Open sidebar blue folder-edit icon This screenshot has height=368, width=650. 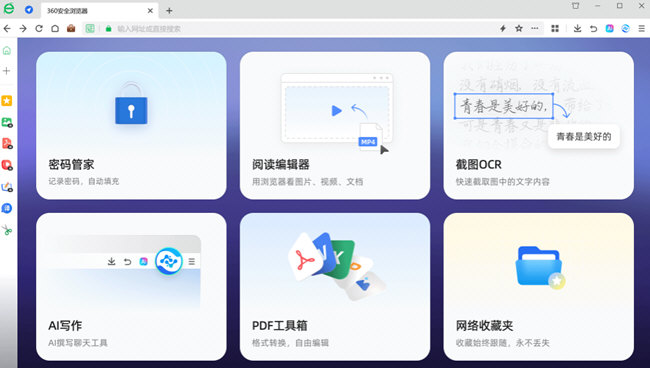(7, 187)
